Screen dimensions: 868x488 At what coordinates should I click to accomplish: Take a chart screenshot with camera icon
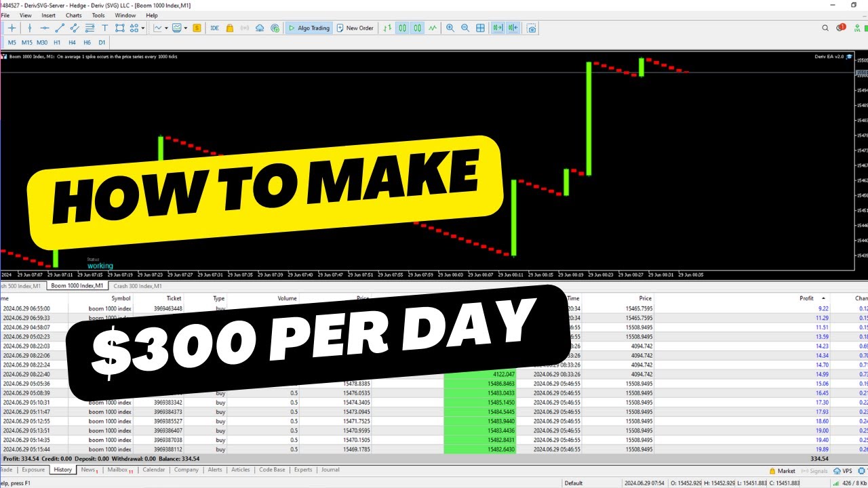(x=531, y=28)
